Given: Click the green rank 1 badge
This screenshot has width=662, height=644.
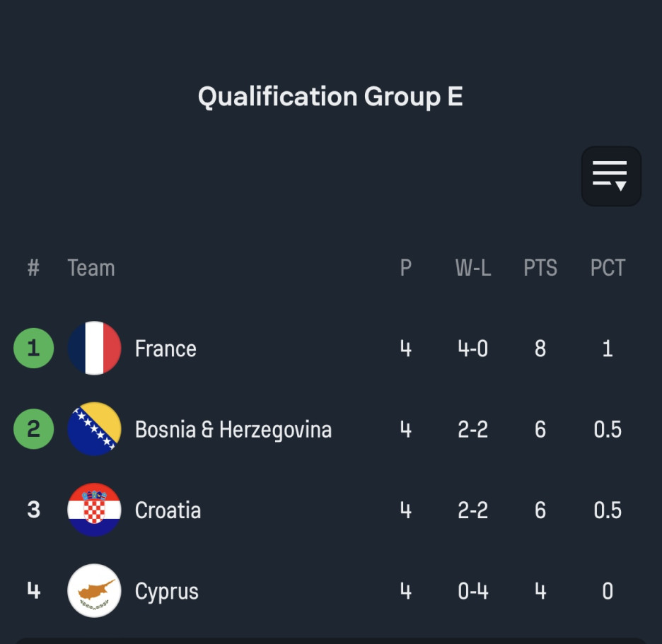Looking at the screenshot, I should [33, 349].
